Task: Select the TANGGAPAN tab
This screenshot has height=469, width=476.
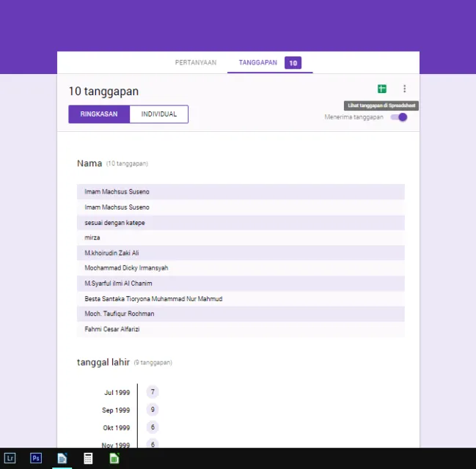Action: (257, 63)
